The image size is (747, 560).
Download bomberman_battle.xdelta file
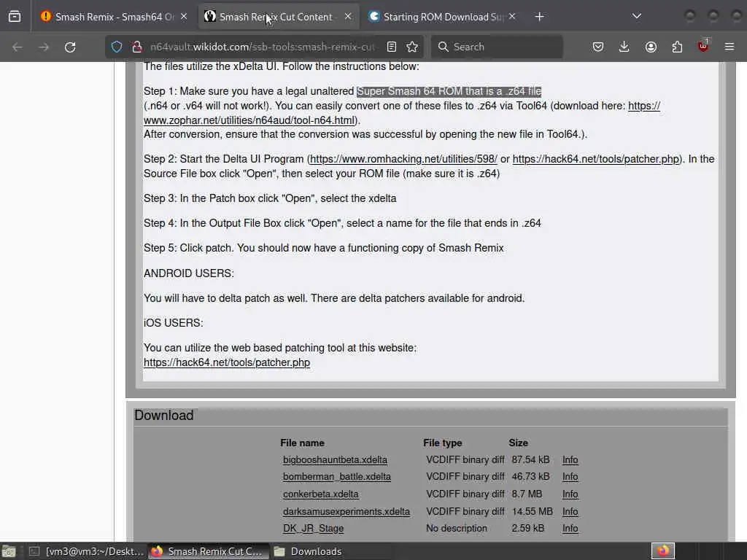click(337, 477)
